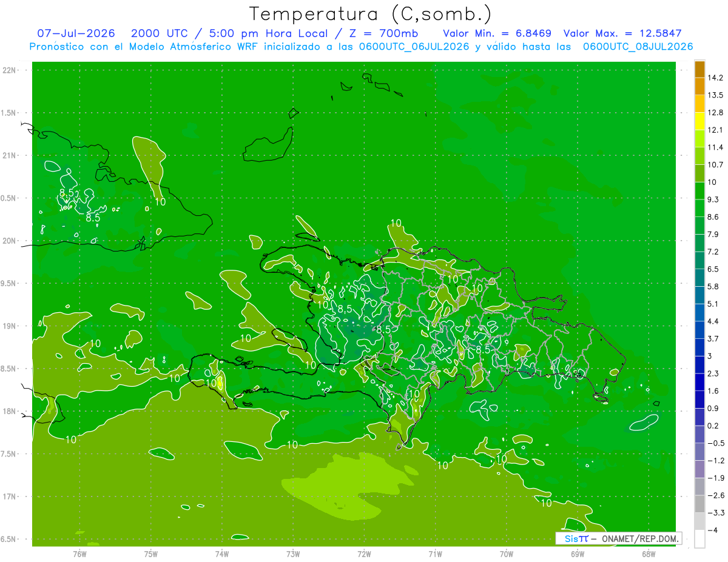Viewport: 728px width, 562px height.
Task: Click the '21N' latitude label
Action: click(x=10, y=155)
